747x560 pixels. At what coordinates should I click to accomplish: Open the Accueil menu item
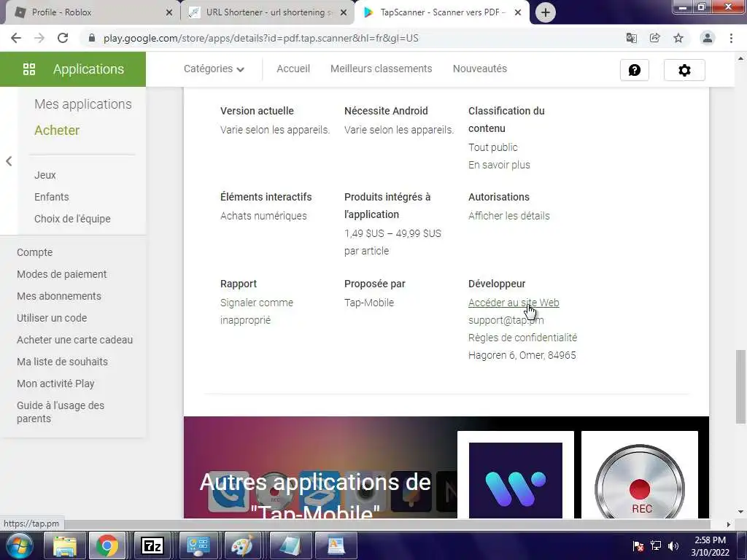click(293, 69)
